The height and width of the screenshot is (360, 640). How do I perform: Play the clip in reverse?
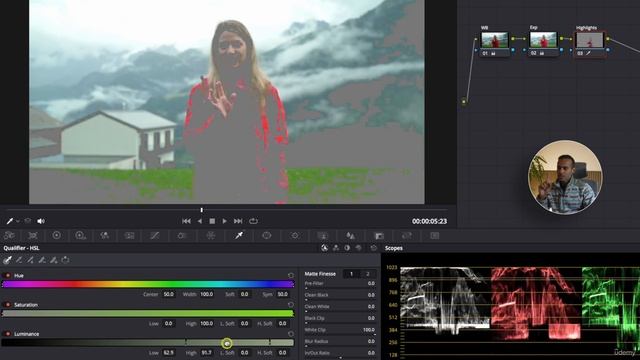point(200,221)
